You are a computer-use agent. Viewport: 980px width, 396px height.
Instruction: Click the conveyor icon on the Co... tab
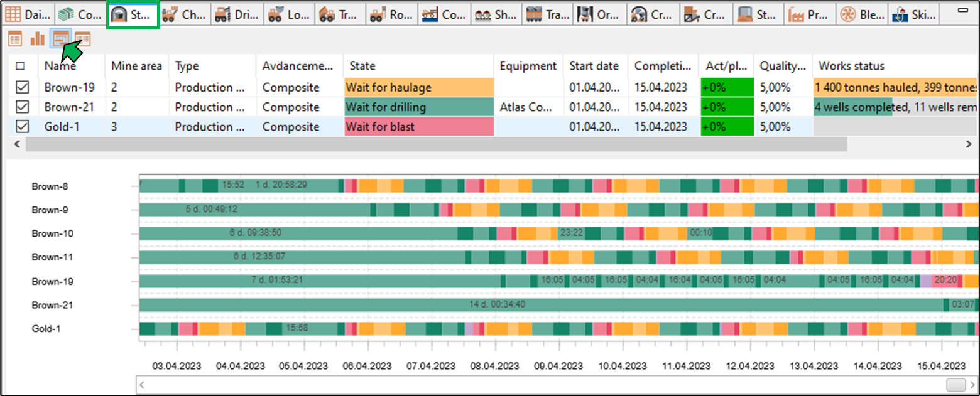(430, 14)
